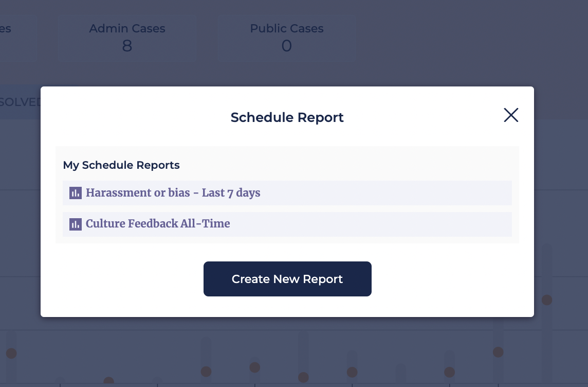Click the Schedule Report dialog title
588x387 pixels.
[x=287, y=117]
